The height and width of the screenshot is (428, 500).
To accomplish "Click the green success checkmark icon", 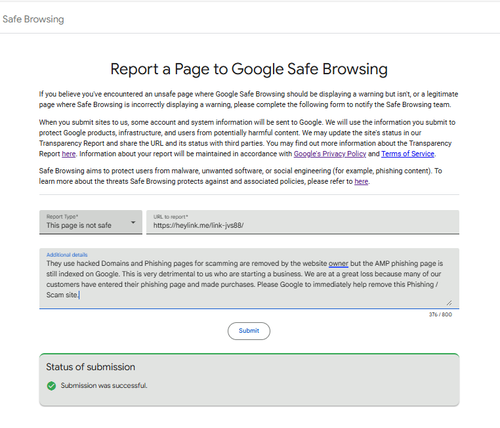I will tap(51, 386).
